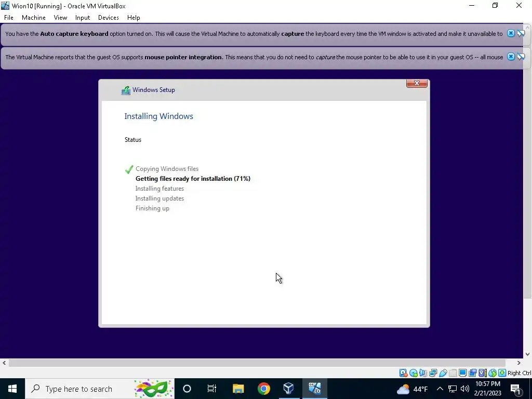Click the Windows Setup title icon

click(126, 90)
